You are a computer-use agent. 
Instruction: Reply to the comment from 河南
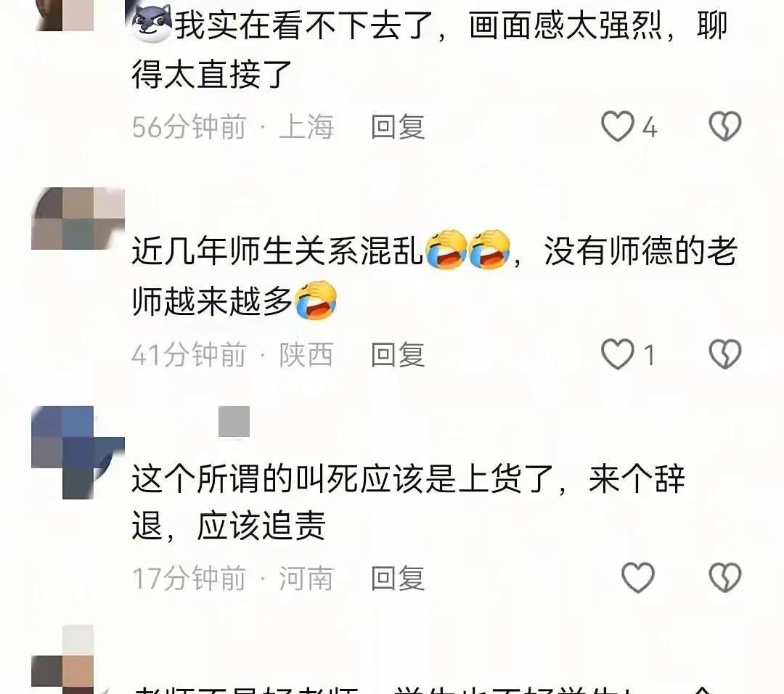click(x=398, y=578)
